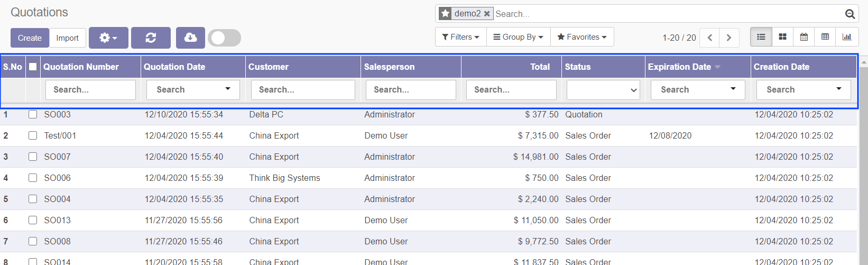Open the pivot table view
The width and height of the screenshot is (868, 265).
click(825, 37)
